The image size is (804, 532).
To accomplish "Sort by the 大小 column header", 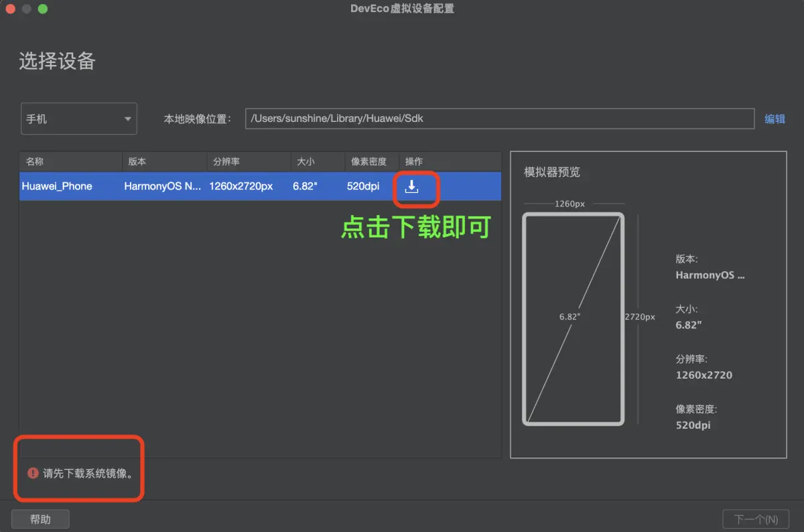I will click(x=318, y=161).
